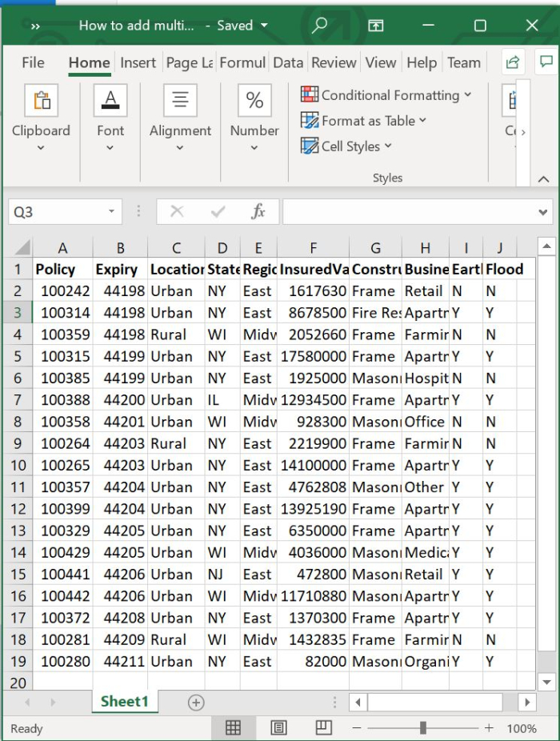The height and width of the screenshot is (741, 560).
Task: Click the Cells group icon at ribbon edge
Action: pos(511,100)
